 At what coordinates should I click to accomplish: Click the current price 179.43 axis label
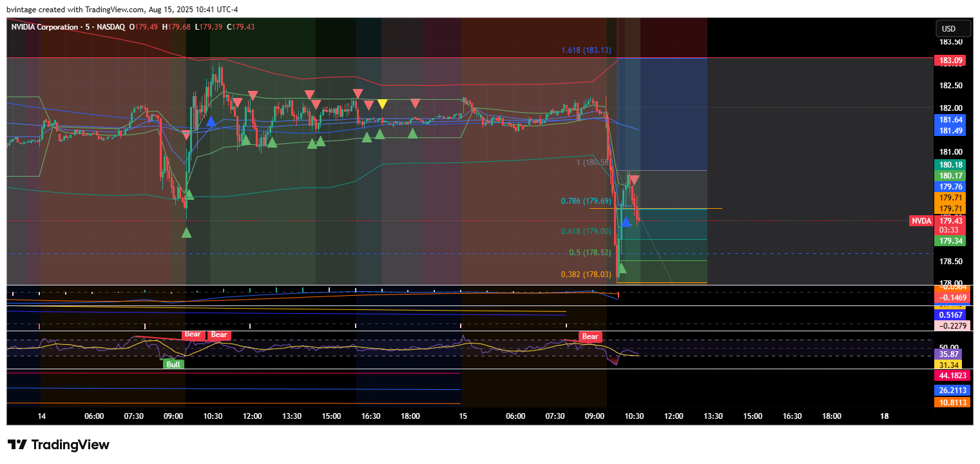pos(951,220)
